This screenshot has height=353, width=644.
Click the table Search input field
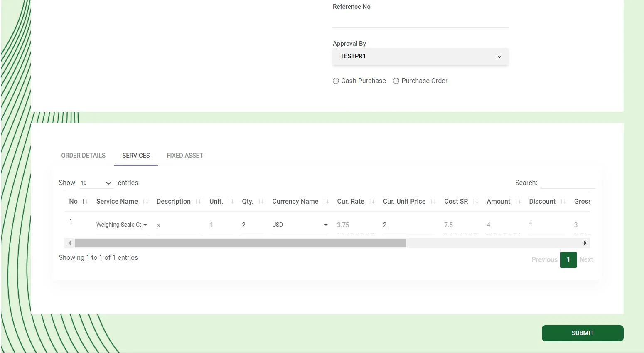tap(568, 183)
